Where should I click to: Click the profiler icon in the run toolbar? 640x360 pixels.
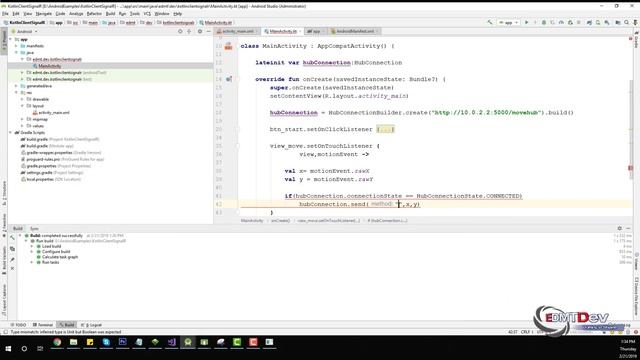[561, 22]
